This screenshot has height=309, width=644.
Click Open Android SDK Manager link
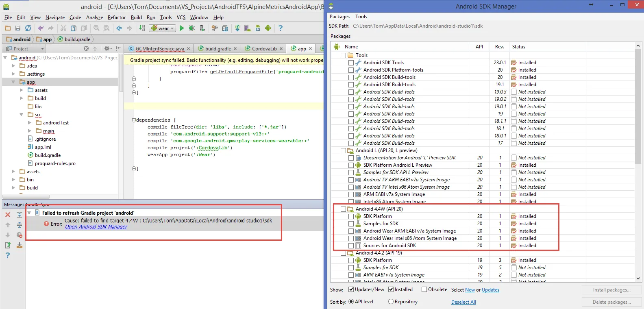click(x=96, y=227)
